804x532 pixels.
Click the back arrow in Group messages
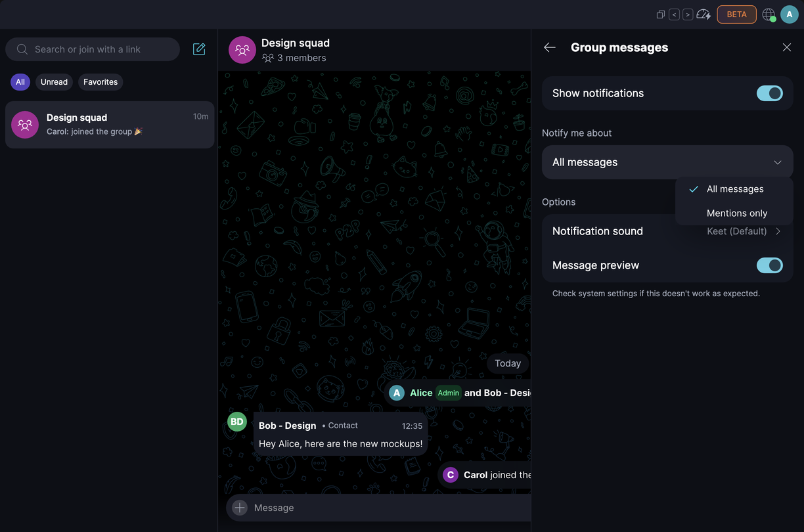550,47
